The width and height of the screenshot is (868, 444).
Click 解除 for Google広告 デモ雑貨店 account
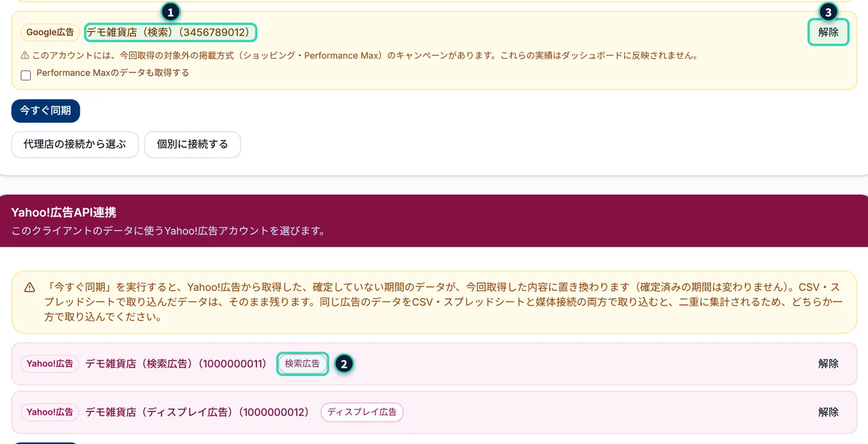[828, 33]
